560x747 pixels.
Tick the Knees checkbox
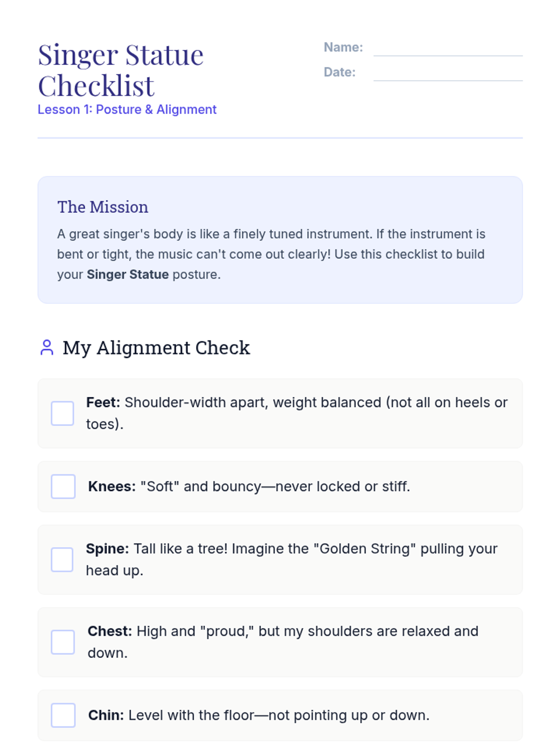tap(63, 486)
